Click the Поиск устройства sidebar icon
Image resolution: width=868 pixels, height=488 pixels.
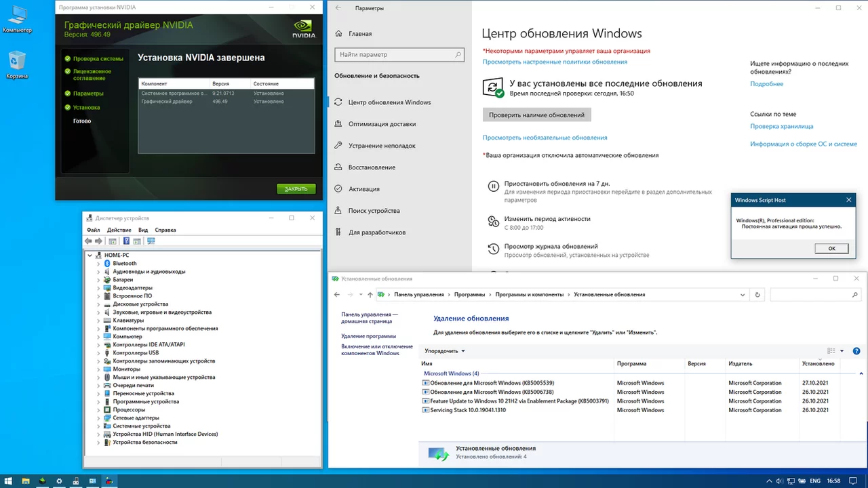tap(338, 211)
